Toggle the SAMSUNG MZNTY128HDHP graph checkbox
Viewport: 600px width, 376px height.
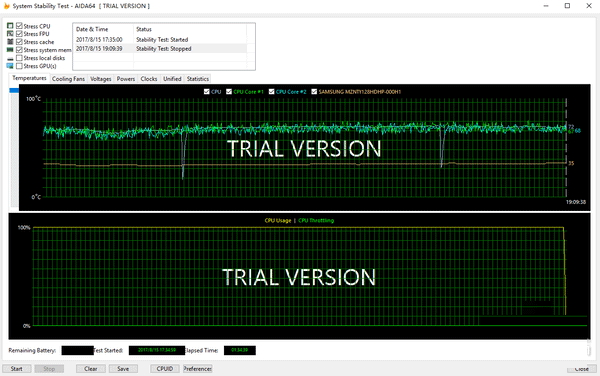[x=314, y=91]
